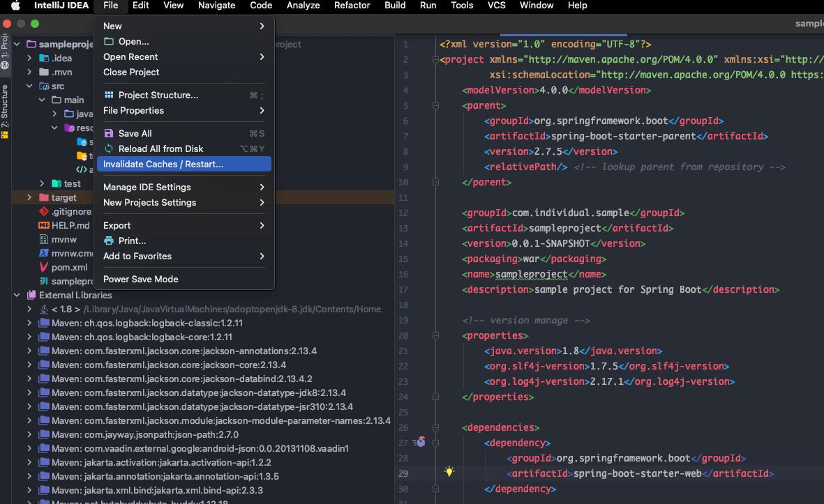
Task: Expand jakarta.activation-api library tree arrow
Action: pyautogui.click(x=29, y=462)
